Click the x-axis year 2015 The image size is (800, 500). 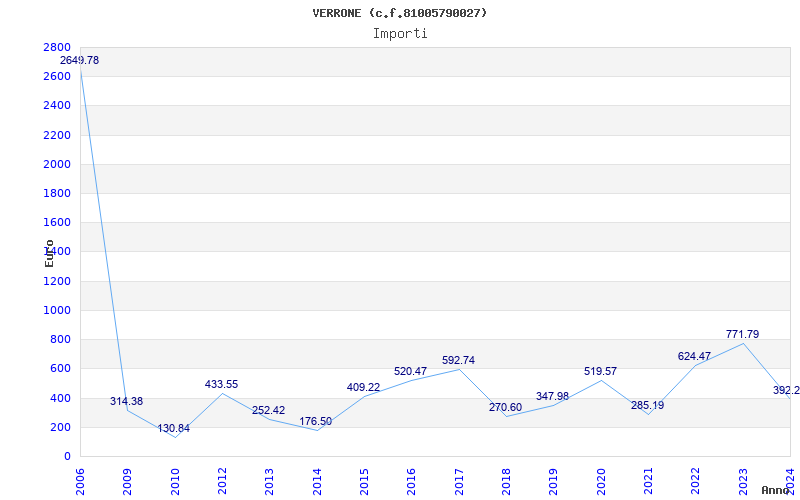[364, 482]
